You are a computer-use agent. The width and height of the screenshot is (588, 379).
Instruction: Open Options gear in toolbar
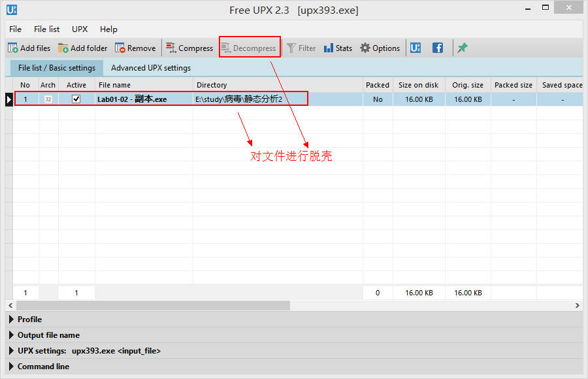(365, 48)
